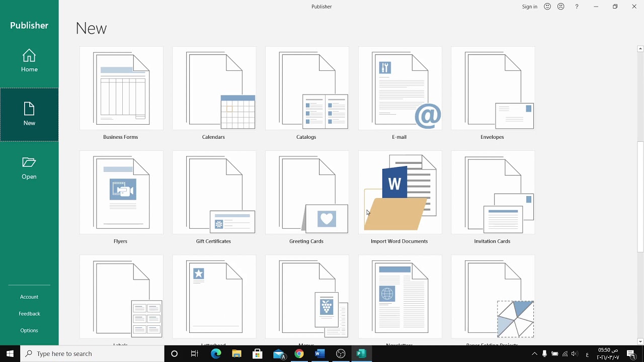
Task: Switch to Word from the taskbar
Action: pyautogui.click(x=319, y=353)
